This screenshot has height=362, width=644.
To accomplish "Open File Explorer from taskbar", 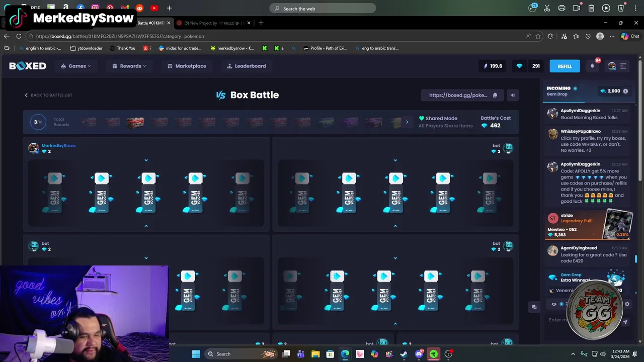I will click(x=315, y=354).
